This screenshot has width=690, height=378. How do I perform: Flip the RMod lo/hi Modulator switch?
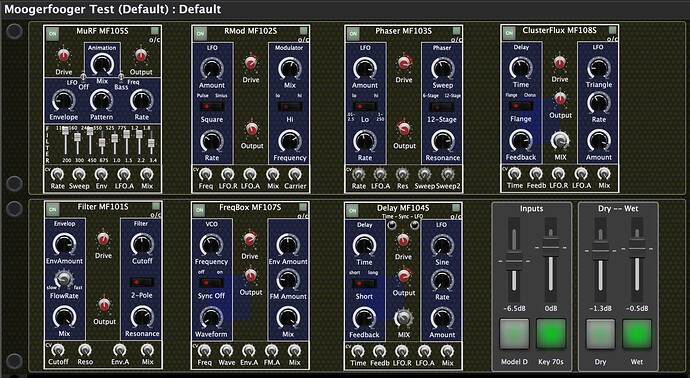tap(290, 106)
